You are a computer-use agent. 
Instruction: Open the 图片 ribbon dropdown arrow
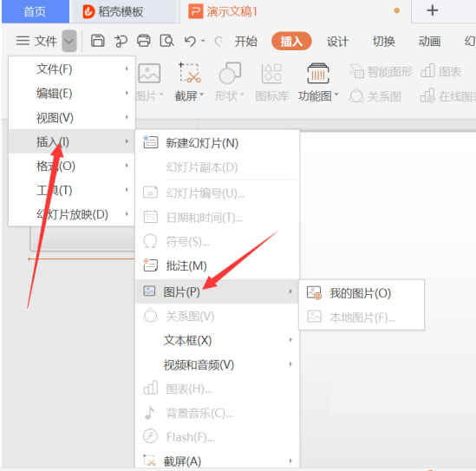tap(161, 95)
